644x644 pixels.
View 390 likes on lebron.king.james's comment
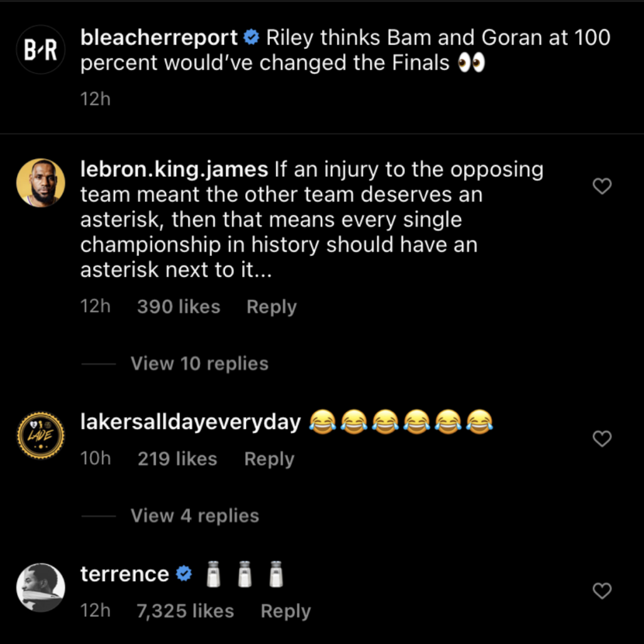pyautogui.click(x=178, y=306)
